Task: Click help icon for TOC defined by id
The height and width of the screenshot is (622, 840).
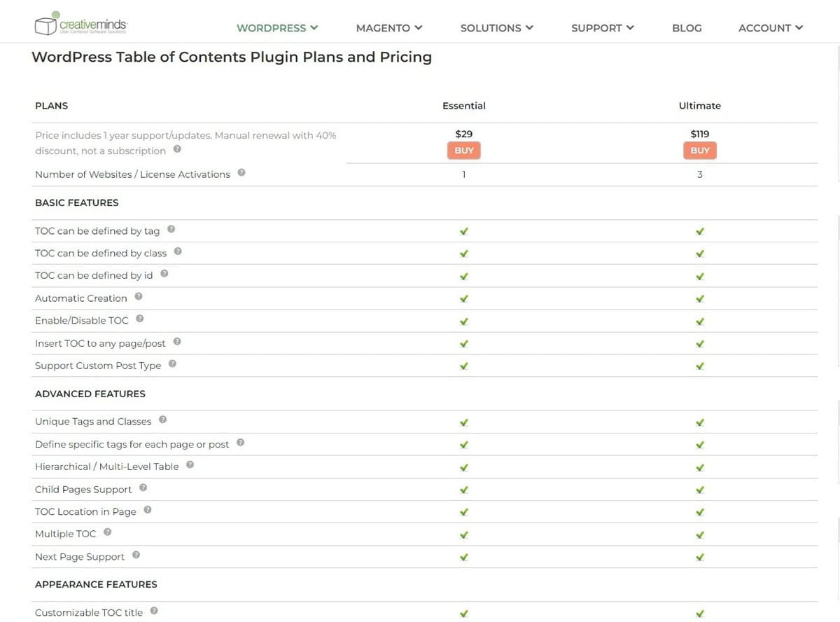Action: [x=164, y=274]
